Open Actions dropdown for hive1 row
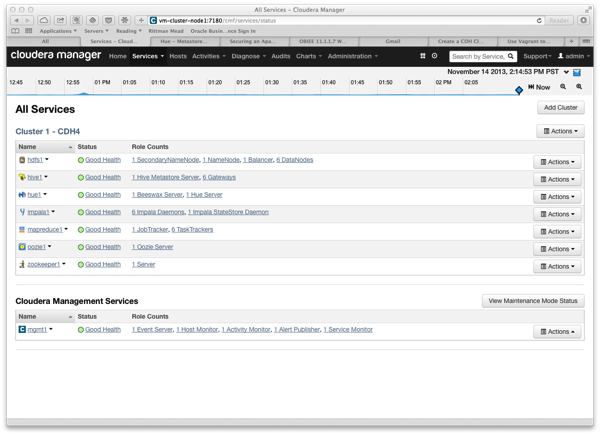Viewport: 600px width, 435px height. pyautogui.click(x=558, y=179)
